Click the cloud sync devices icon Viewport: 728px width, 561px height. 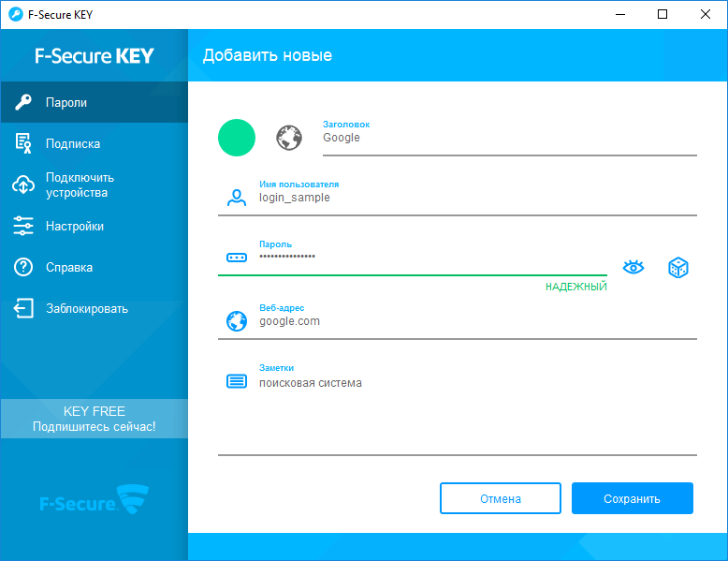click(x=23, y=185)
